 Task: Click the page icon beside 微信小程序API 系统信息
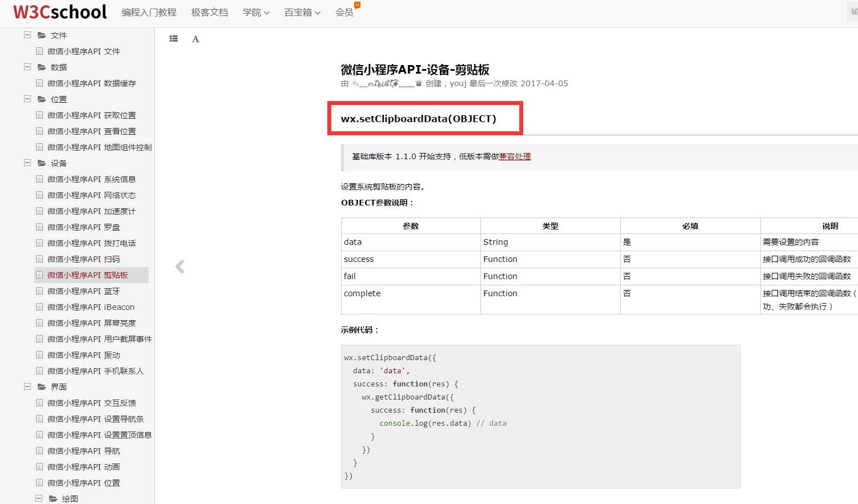tap(39, 179)
